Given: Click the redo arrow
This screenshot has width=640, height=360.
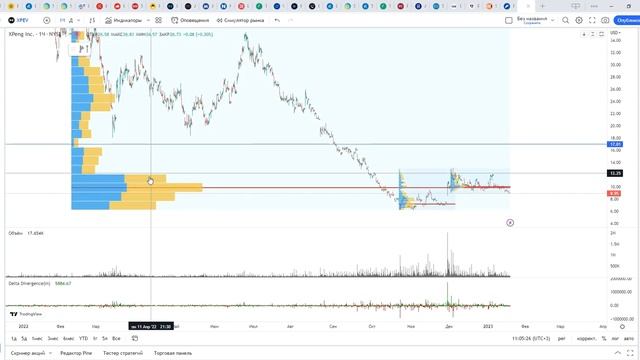Looking at the screenshot, I should tap(290, 20).
